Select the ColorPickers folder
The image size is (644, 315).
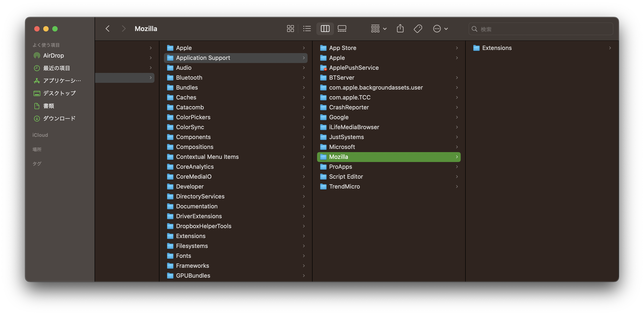[x=236, y=117]
